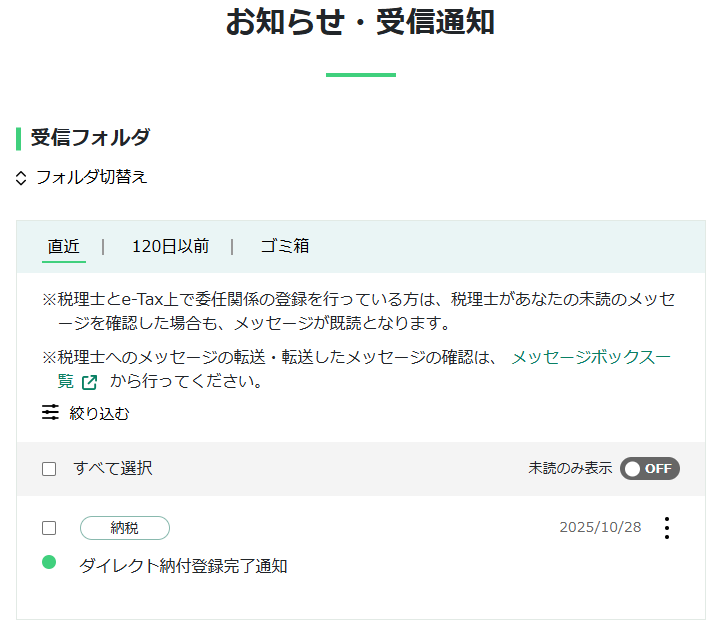Click the すべて選択 label text
This screenshot has width=721, height=631.
(113, 469)
